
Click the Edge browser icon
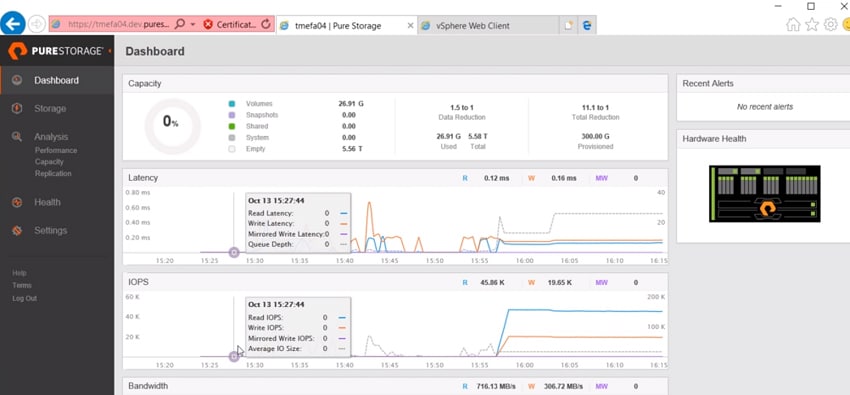click(x=587, y=25)
